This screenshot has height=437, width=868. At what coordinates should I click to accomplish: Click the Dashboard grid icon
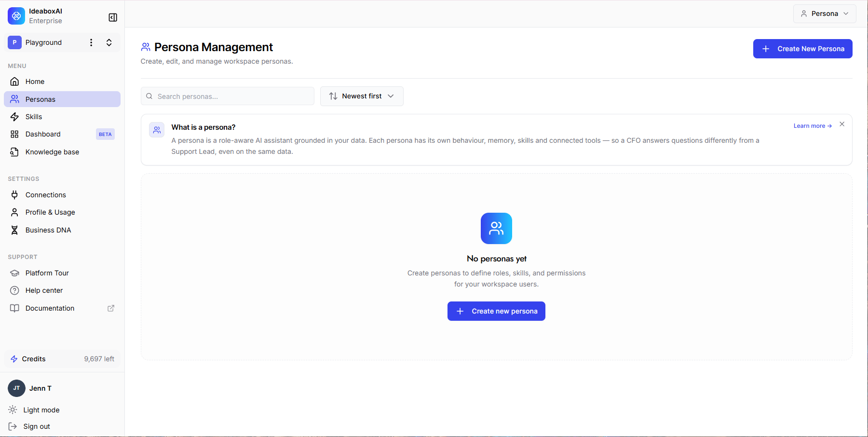click(x=14, y=134)
